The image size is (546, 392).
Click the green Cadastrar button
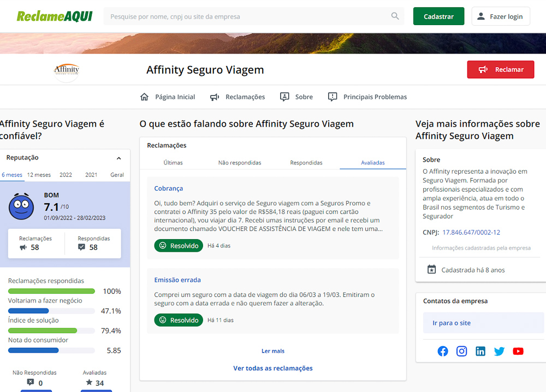438,16
